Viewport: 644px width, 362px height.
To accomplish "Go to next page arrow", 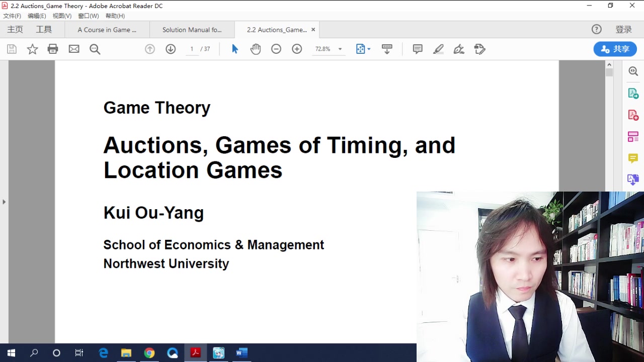I will (171, 49).
